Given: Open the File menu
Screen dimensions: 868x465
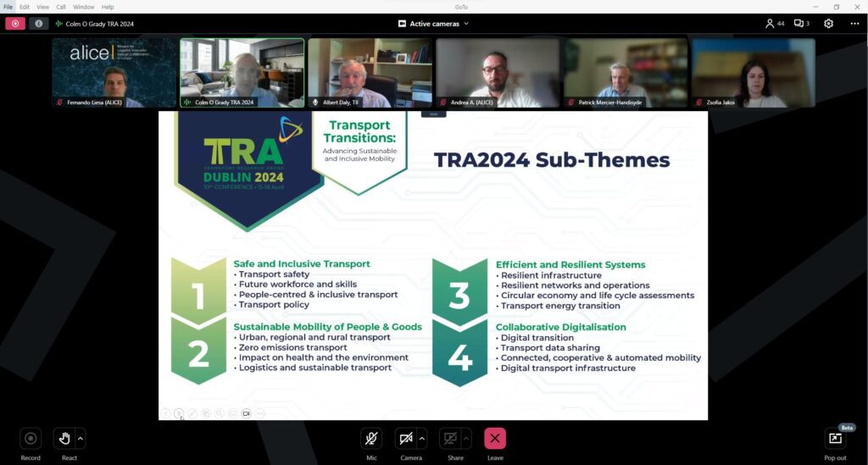Looking at the screenshot, I should tap(8, 7).
